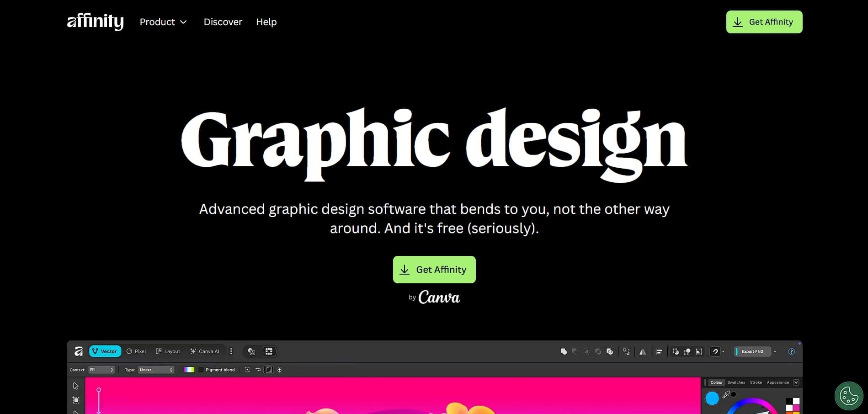
Task: Switch to Pixel mode in the toolbar
Action: pos(136,351)
